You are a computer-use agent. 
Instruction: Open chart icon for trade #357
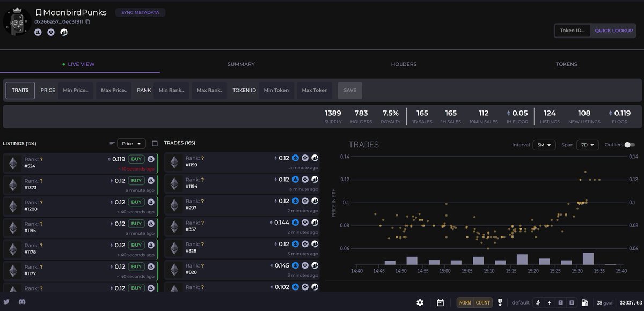pos(314,223)
